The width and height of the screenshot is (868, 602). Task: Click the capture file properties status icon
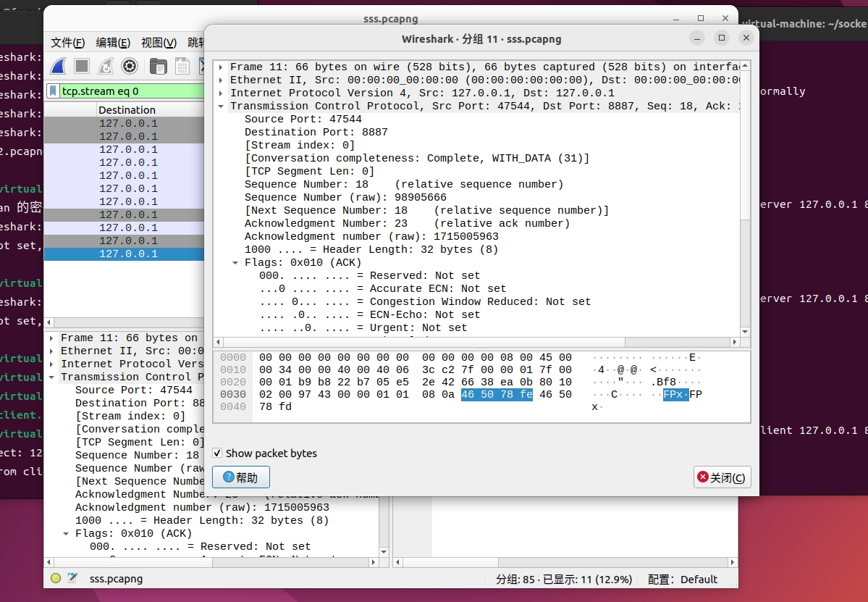coord(72,578)
